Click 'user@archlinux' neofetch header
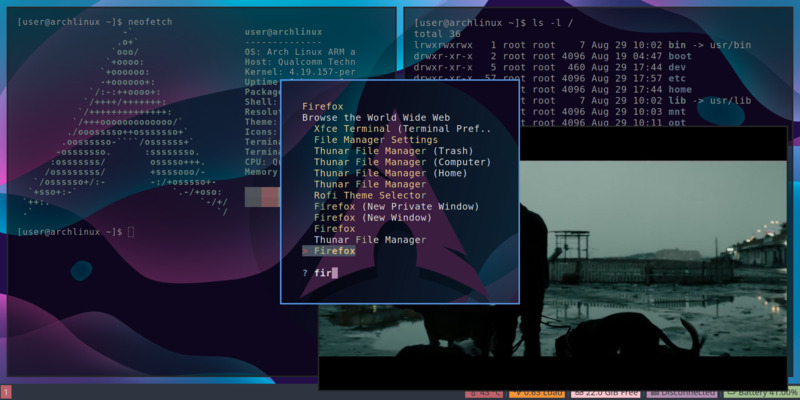Viewport: 800px width, 400px height. [283, 32]
